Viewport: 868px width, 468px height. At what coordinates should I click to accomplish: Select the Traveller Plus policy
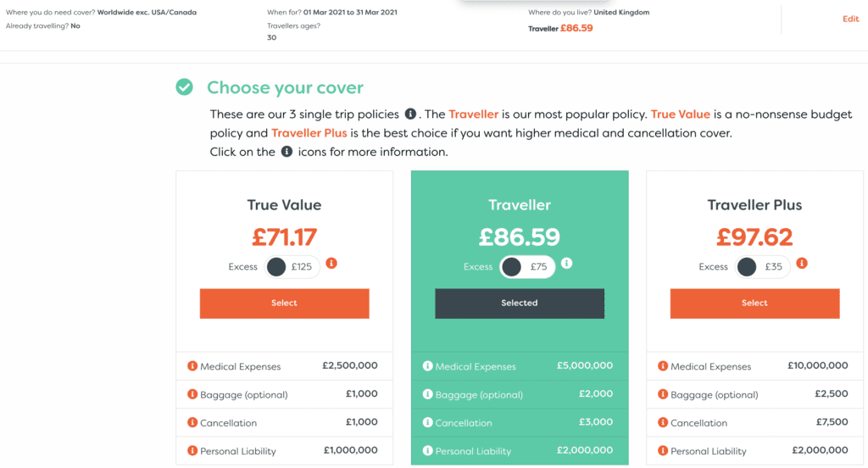coord(754,303)
